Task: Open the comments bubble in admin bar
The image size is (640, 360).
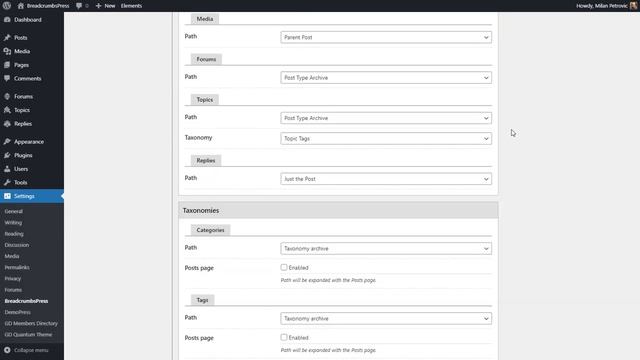Action: 79,6
